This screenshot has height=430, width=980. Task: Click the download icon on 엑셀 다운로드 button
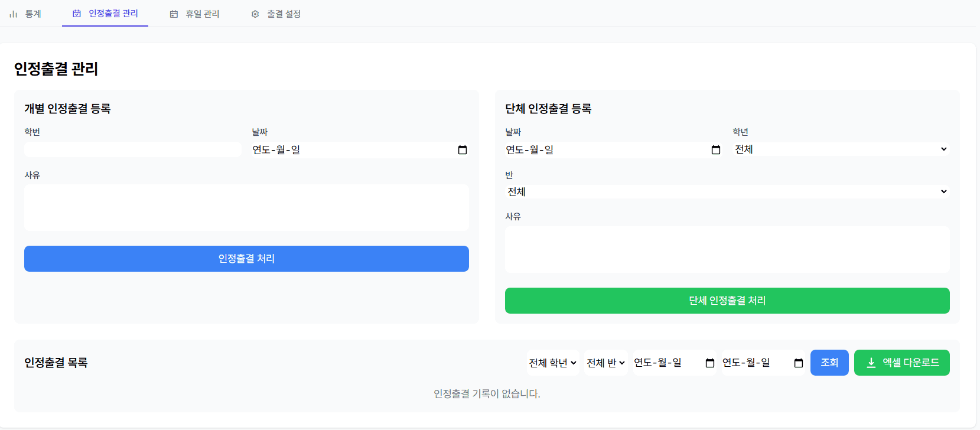click(x=871, y=363)
